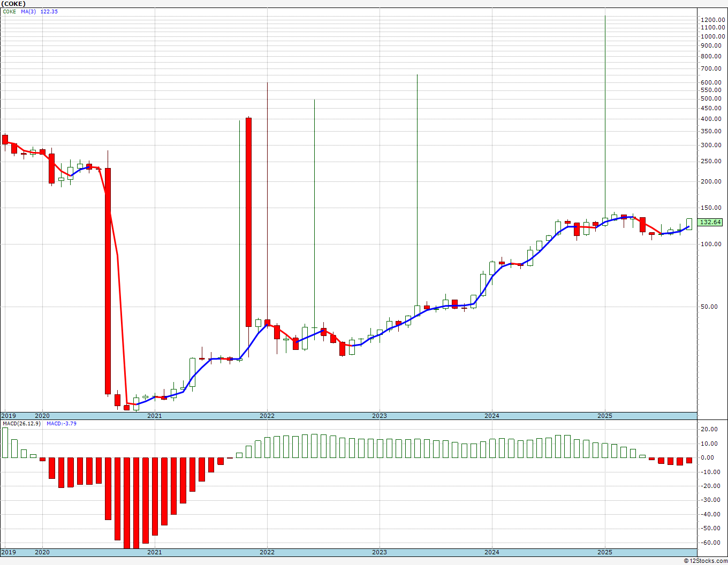Viewport: 728px width, 565px height.
Task: Click the 132.64 current price tag
Action: click(x=710, y=222)
